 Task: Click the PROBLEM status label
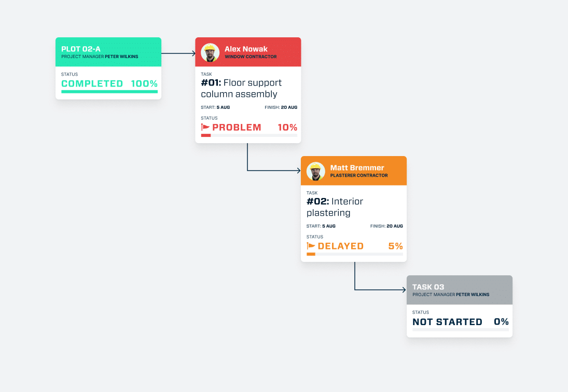click(237, 128)
